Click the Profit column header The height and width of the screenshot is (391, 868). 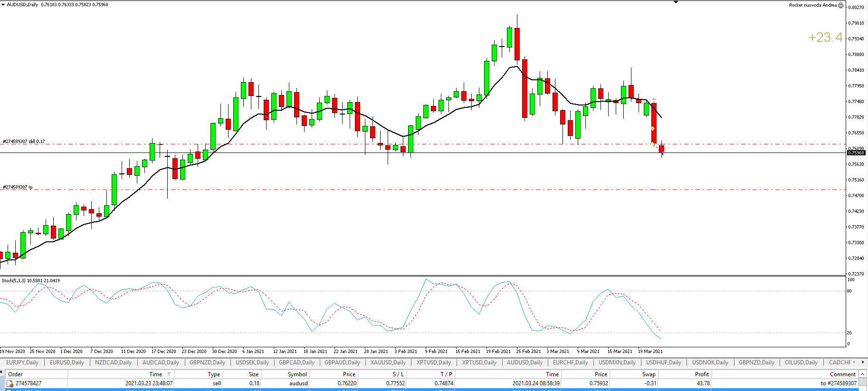[x=701, y=374]
